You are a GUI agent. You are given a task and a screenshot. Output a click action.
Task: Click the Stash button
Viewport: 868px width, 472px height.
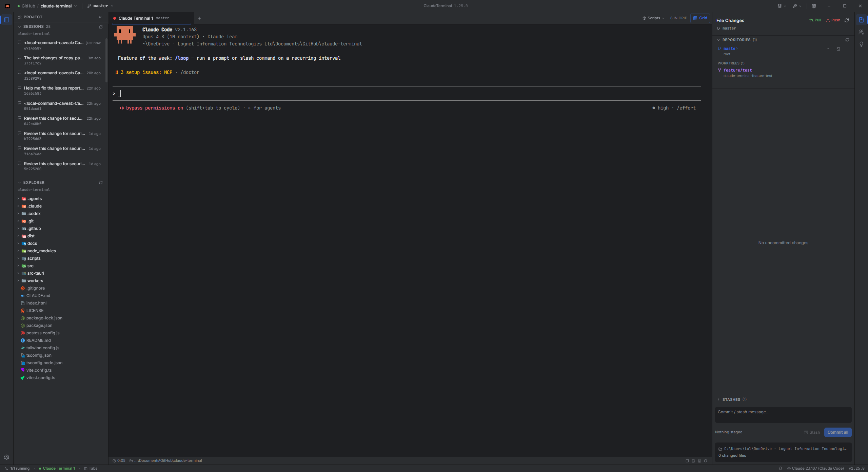click(812, 433)
